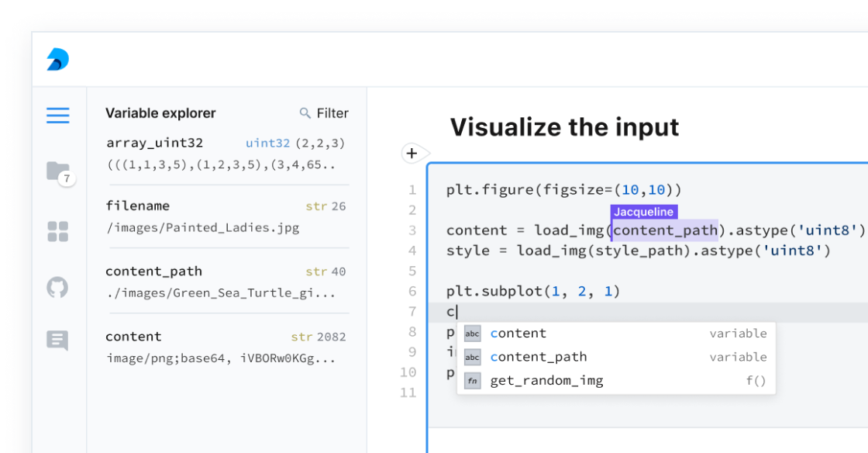This screenshot has height=453, width=868.
Task: Select 'content_path' autocomplete suggestion
Action: [538, 358]
